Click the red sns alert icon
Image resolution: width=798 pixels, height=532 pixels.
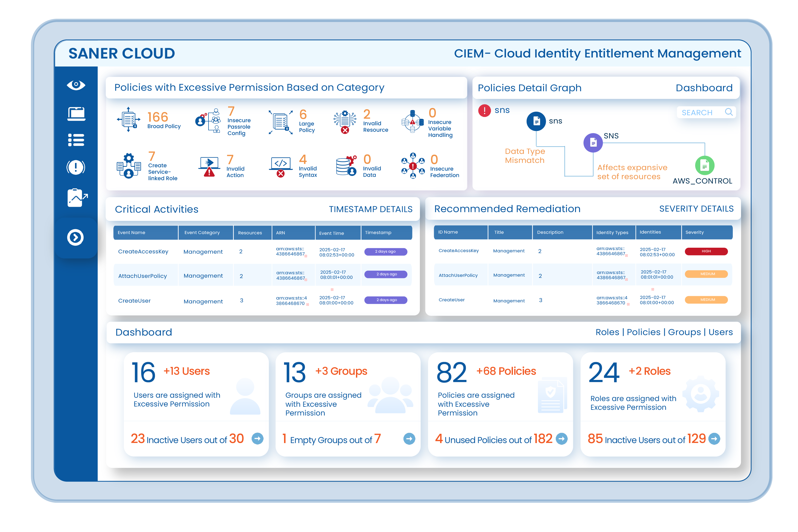click(x=485, y=111)
